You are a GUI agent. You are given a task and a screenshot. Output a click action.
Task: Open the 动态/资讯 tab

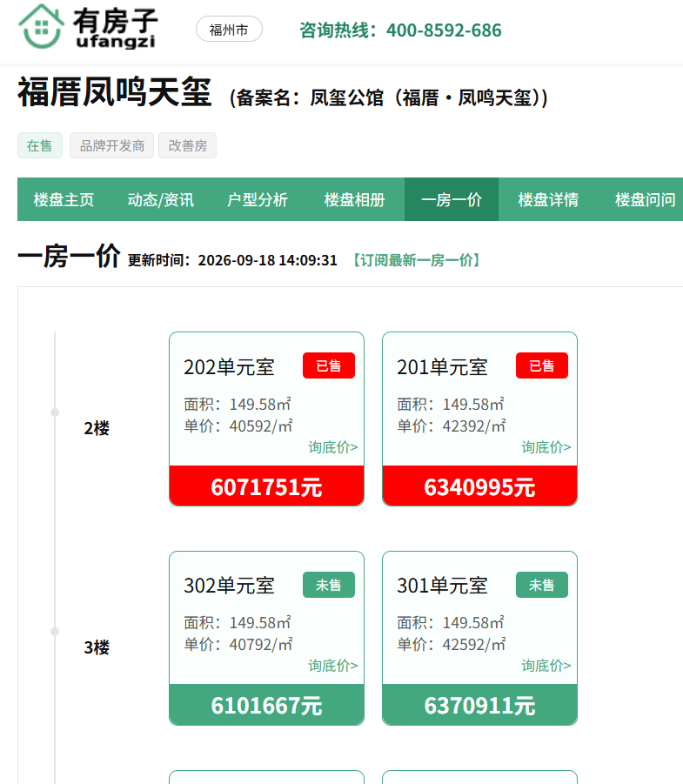pyautogui.click(x=160, y=199)
